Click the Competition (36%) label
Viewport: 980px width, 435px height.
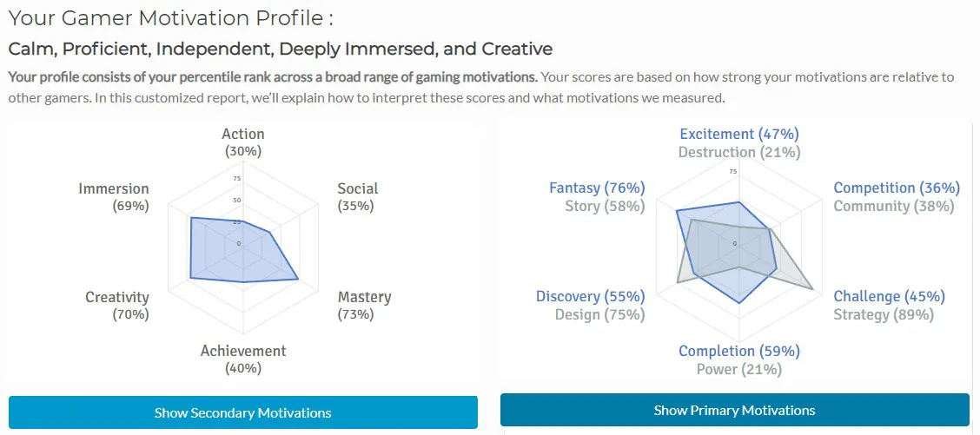(897, 188)
